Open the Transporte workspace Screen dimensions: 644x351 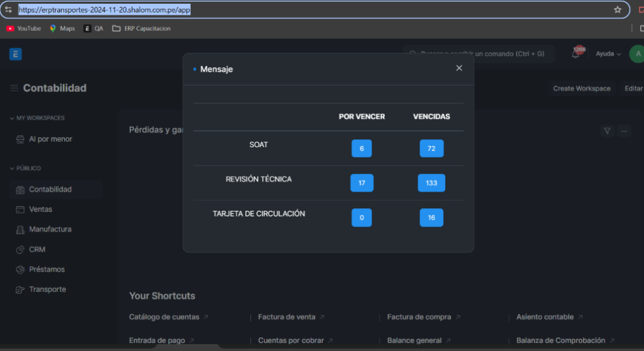tap(47, 289)
